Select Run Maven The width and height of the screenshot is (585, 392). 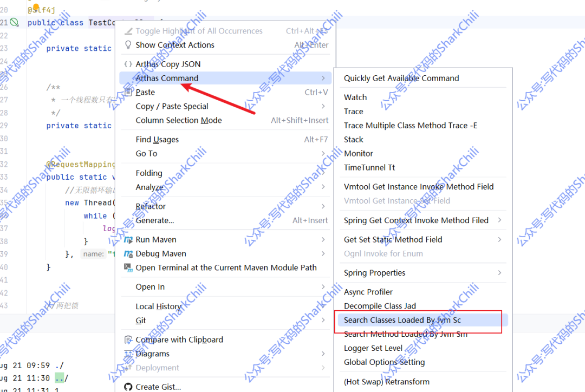pyautogui.click(x=225, y=239)
